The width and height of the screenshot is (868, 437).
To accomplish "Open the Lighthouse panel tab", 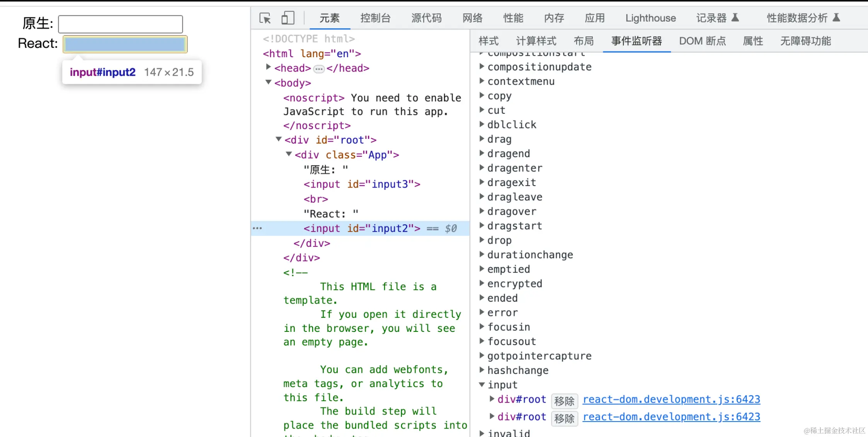I will [x=650, y=18].
